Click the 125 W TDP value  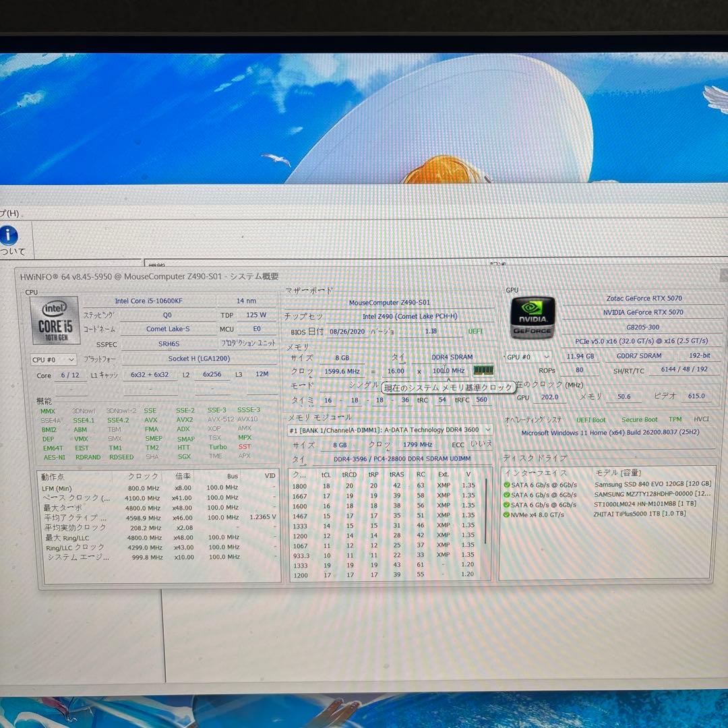[256, 315]
